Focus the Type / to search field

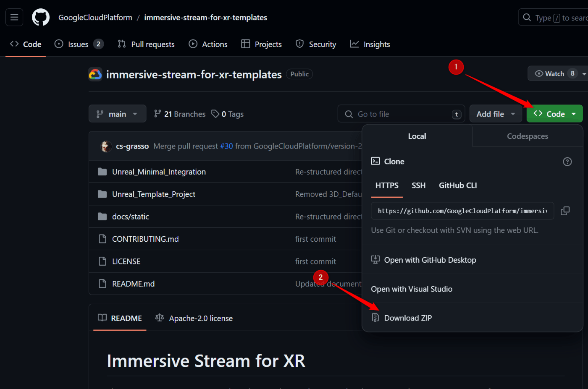point(553,18)
